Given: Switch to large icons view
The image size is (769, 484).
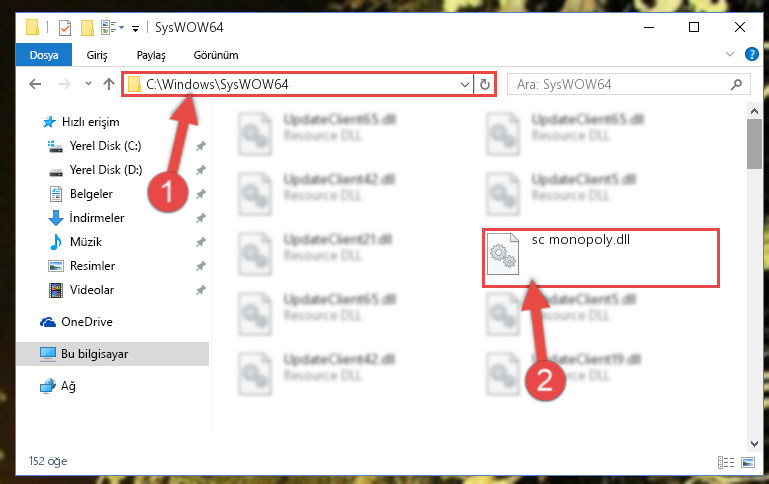Looking at the screenshot, I should tap(748, 462).
